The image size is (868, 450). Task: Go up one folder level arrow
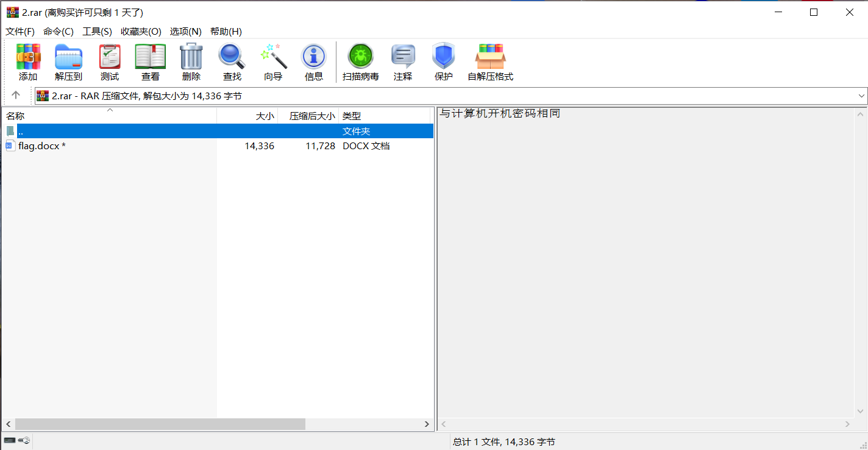click(x=16, y=95)
